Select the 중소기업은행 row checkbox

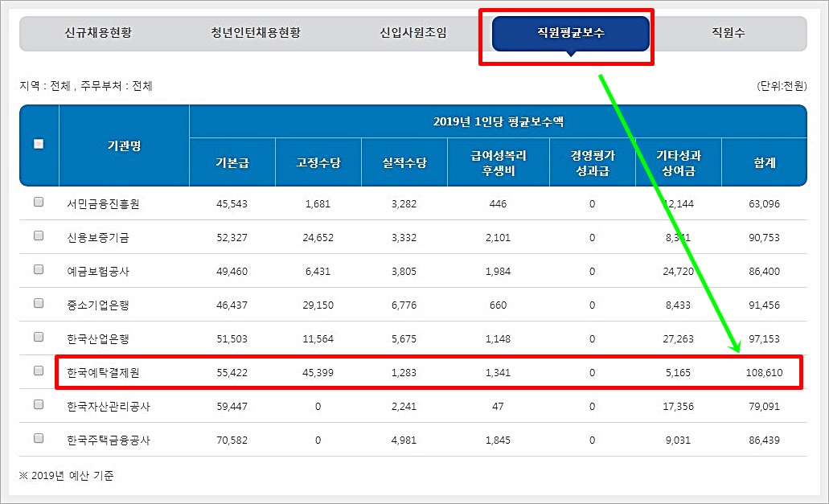(x=39, y=303)
